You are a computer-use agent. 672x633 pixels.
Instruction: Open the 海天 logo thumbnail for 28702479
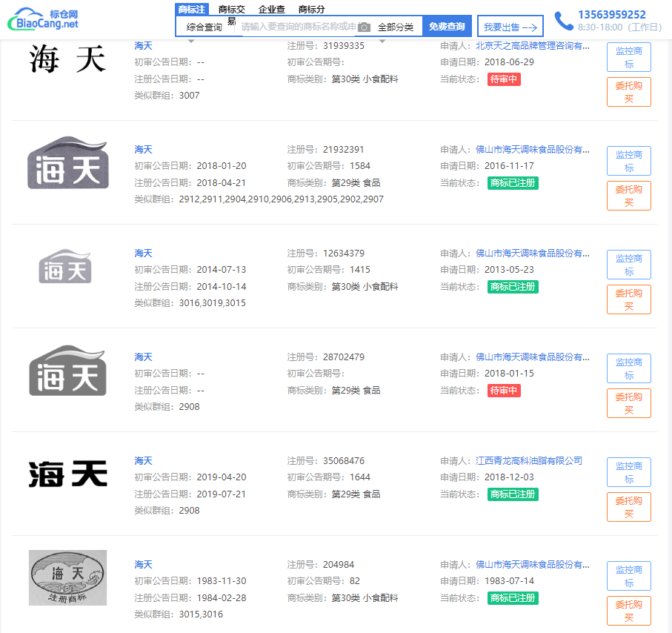pos(67,370)
